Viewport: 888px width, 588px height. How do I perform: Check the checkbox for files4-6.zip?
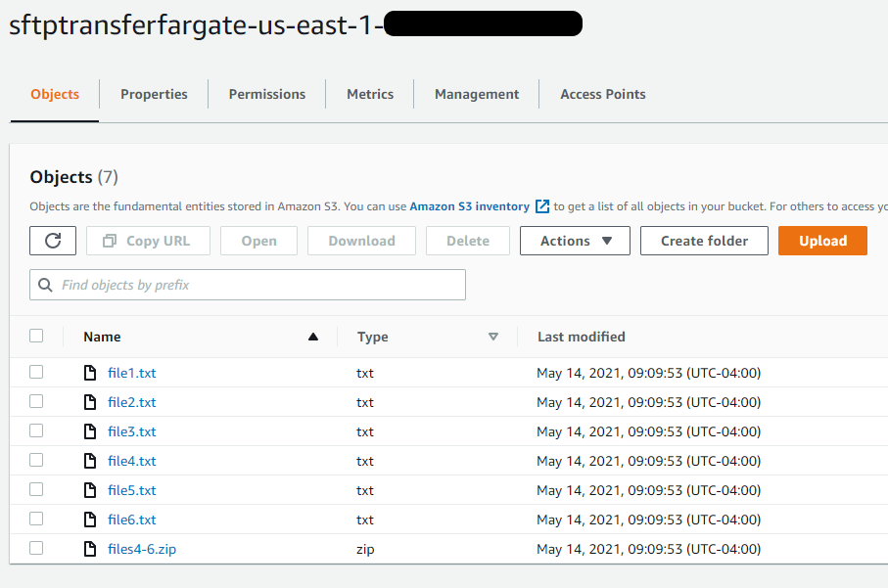coord(36,548)
